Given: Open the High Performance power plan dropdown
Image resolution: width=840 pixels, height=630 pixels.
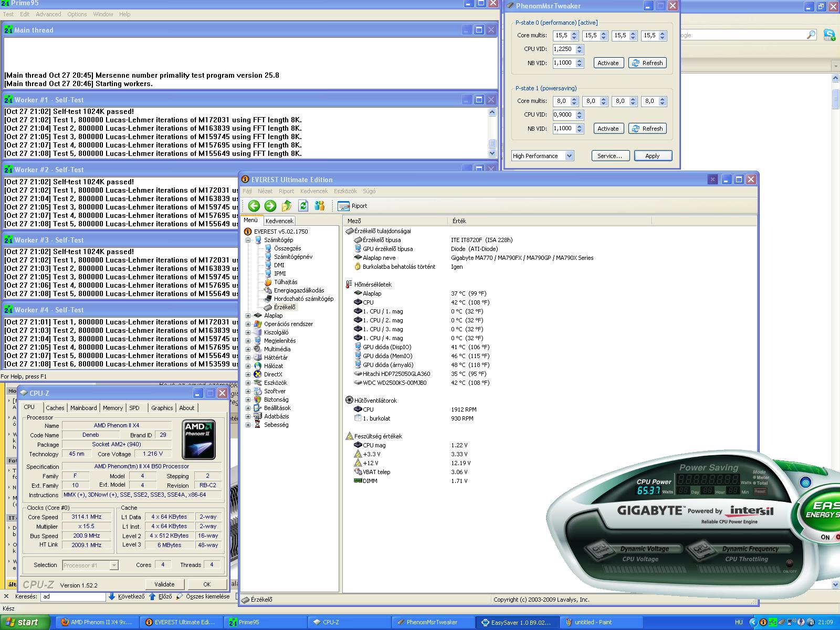Looking at the screenshot, I should coord(570,156).
